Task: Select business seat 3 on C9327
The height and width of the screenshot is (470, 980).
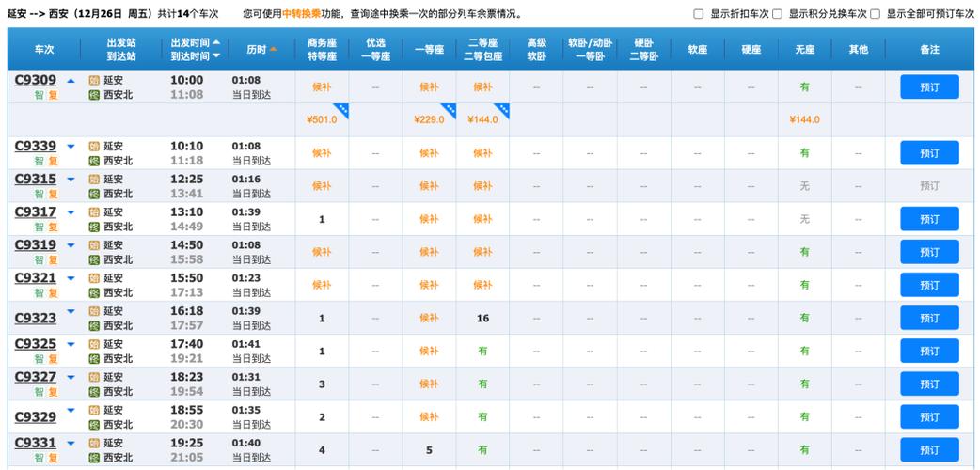Action: [x=322, y=384]
